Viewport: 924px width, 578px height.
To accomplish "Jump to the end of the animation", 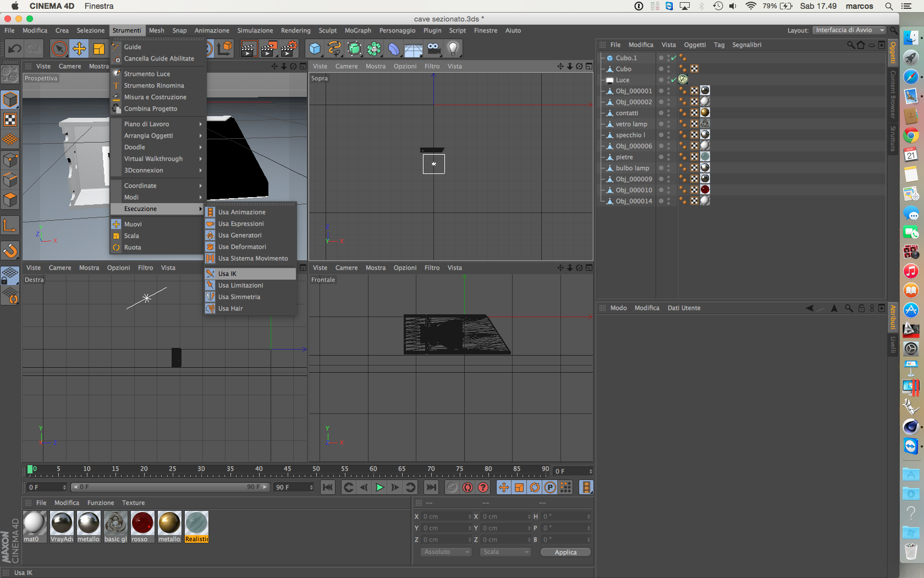I will (431, 487).
